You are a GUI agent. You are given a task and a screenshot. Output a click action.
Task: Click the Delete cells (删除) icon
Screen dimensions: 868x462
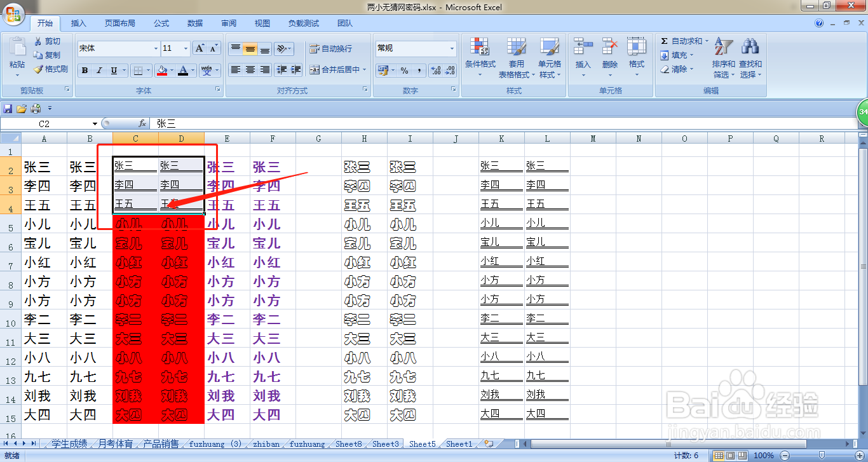pos(610,46)
